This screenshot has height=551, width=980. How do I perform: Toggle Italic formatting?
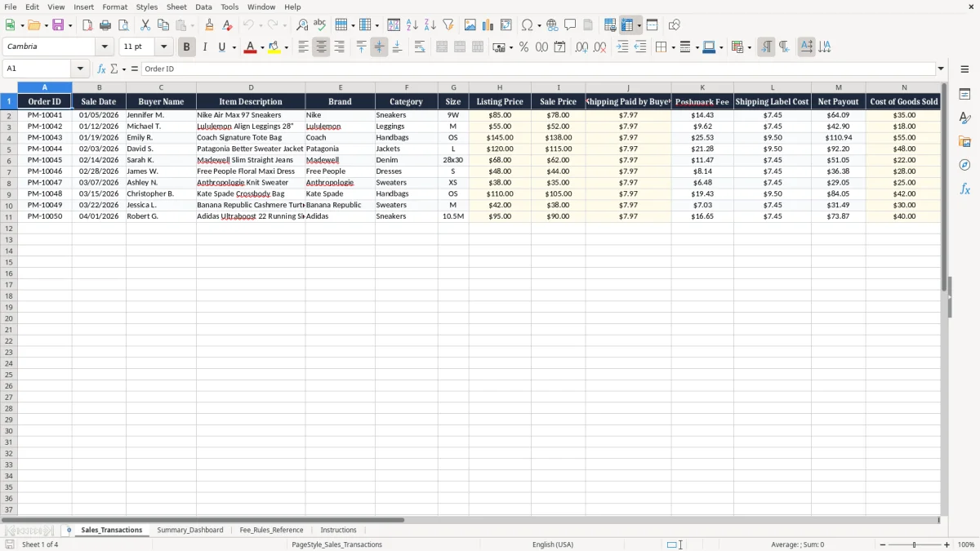204,47
